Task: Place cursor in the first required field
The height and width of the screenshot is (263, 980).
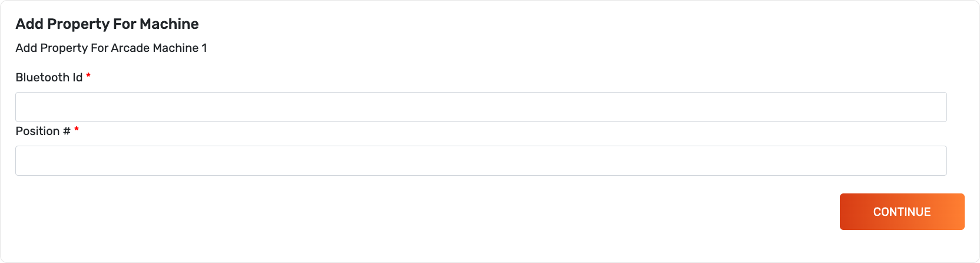Action: tap(481, 107)
